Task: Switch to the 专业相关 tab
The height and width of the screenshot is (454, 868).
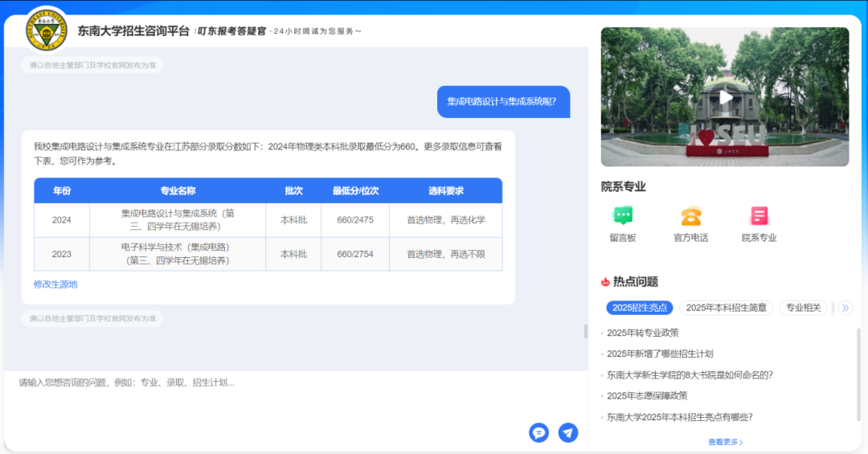Action: [803, 308]
